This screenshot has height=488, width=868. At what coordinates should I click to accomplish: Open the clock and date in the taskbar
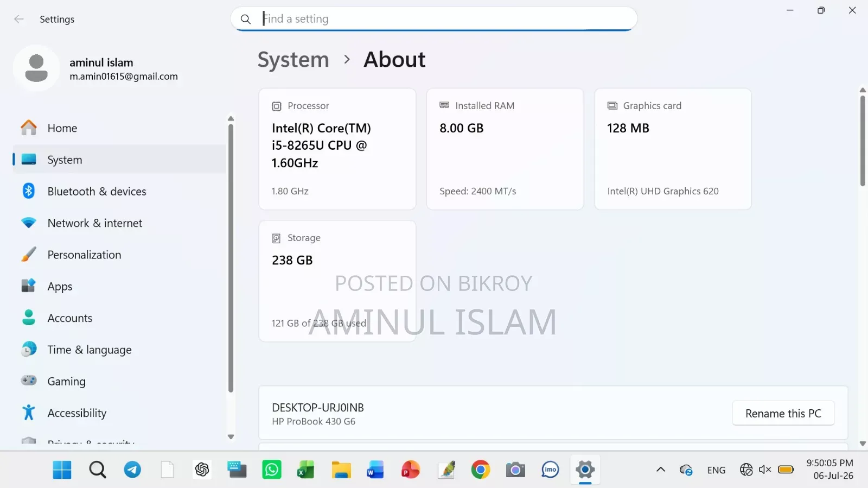[x=830, y=470]
